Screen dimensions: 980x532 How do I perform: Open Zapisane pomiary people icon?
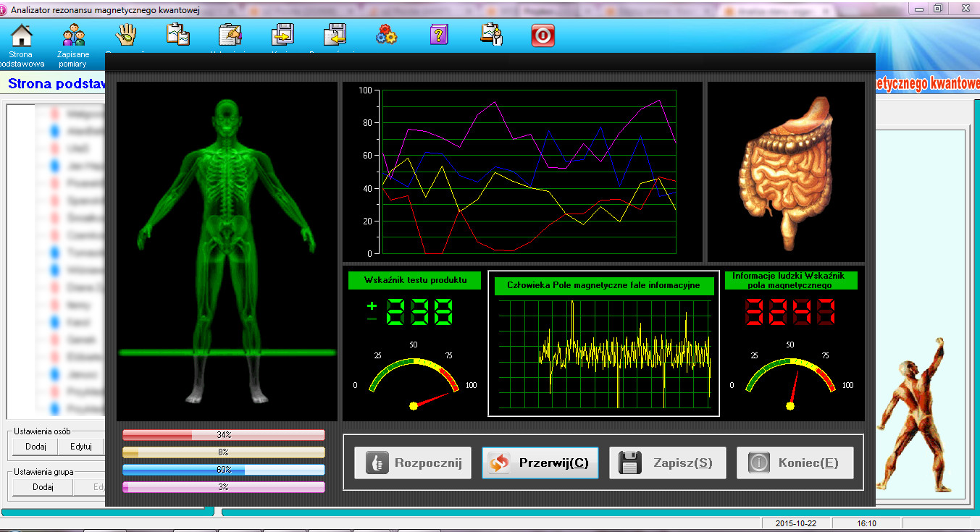point(73,36)
